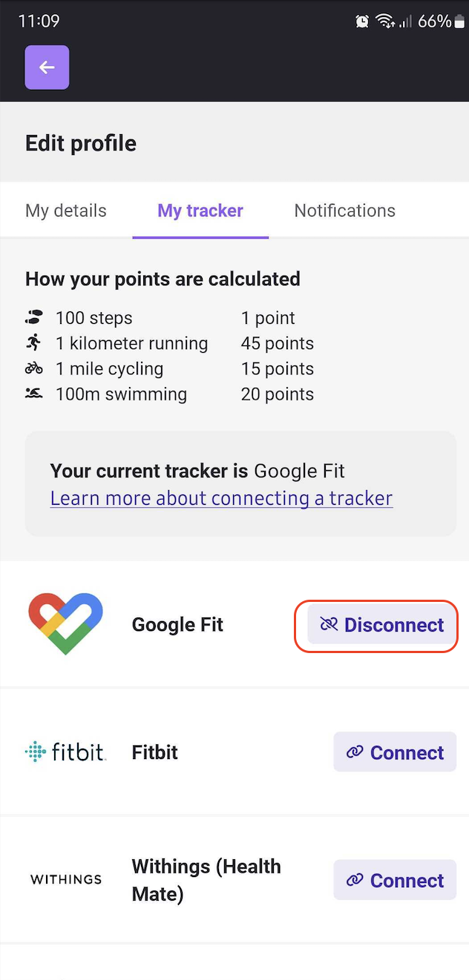Click the Google Fit heart logo
Screen dimensions: 469x980
(x=65, y=624)
